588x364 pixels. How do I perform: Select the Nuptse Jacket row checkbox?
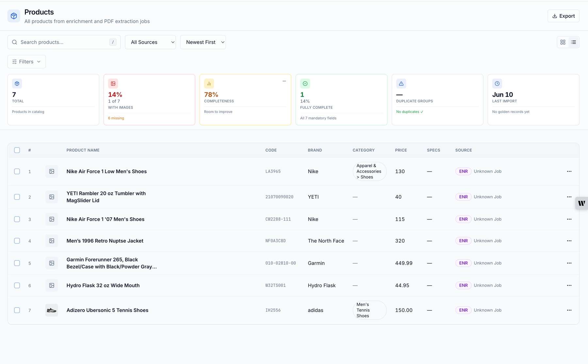pos(17,241)
